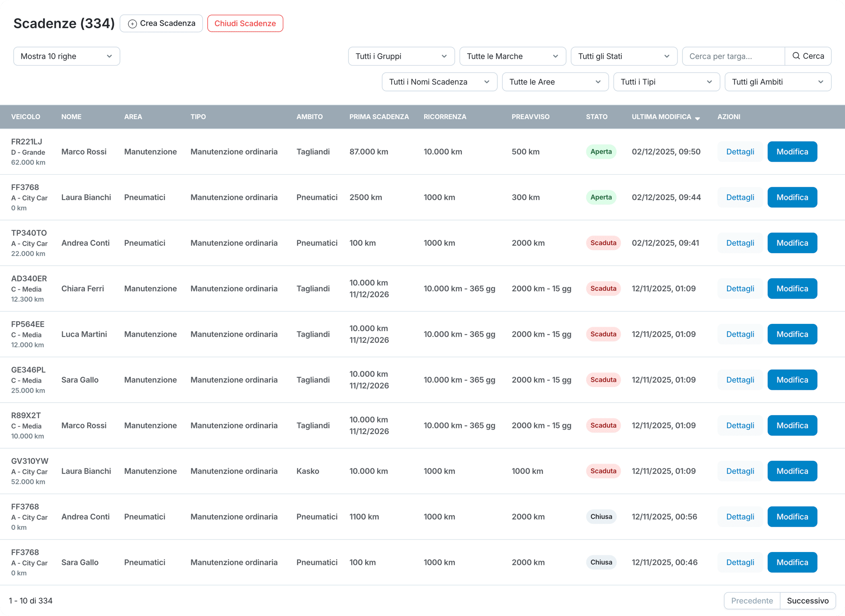Click Modifica for vehicle GV310YW
The width and height of the screenshot is (845, 616).
click(792, 471)
